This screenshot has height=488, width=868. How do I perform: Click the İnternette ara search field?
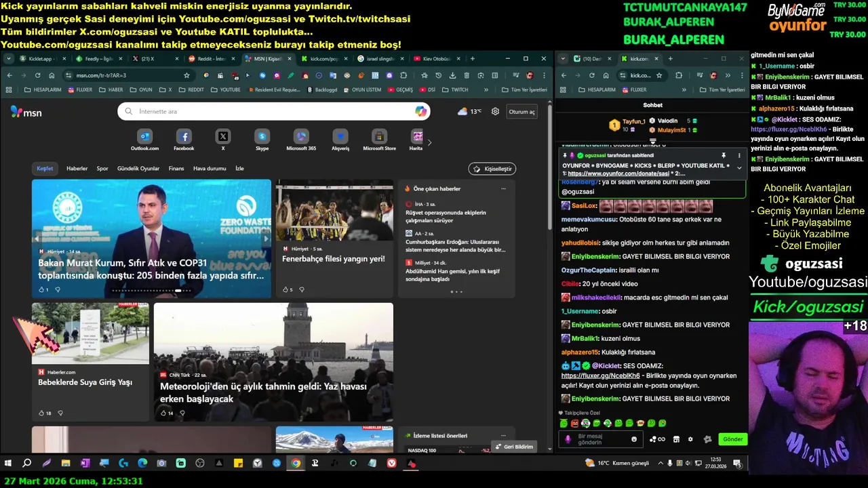coord(274,111)
